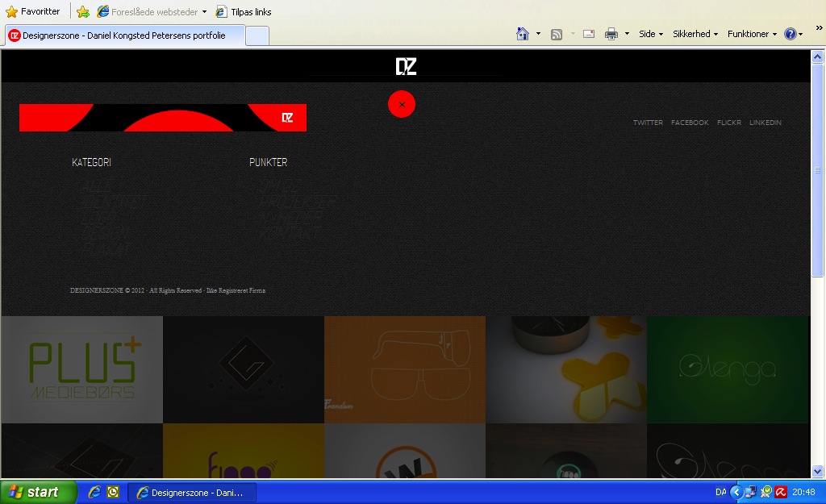The height and width of the screenshot is (504, 826).
Task: Click the Print icon
Action: [x=611, y=34]
